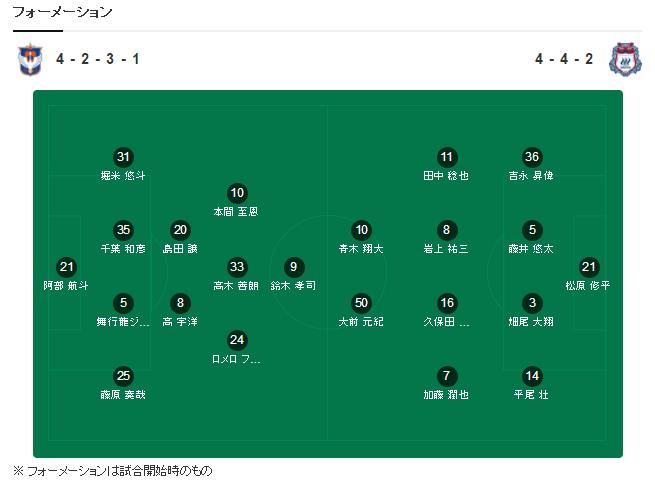The height and width of the screenshot is (486, 655).
Task: Click player name 千葉 和彦
Action: [123, 248]
